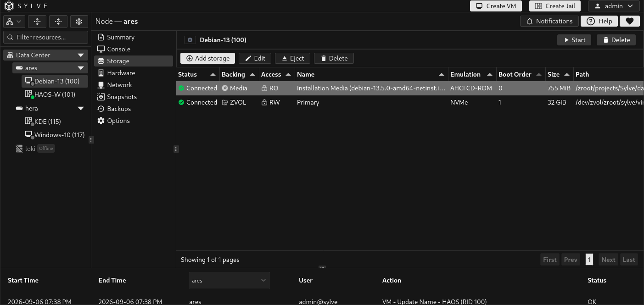Screen dimensions: 644x305
Task: Open the admin user dropdown
Action: [x=614, y=6]
